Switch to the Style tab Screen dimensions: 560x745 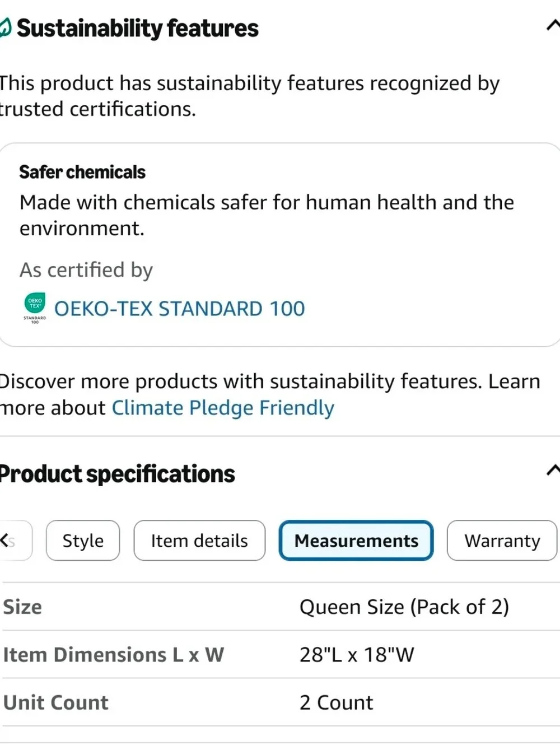click(x=83, y=541)
